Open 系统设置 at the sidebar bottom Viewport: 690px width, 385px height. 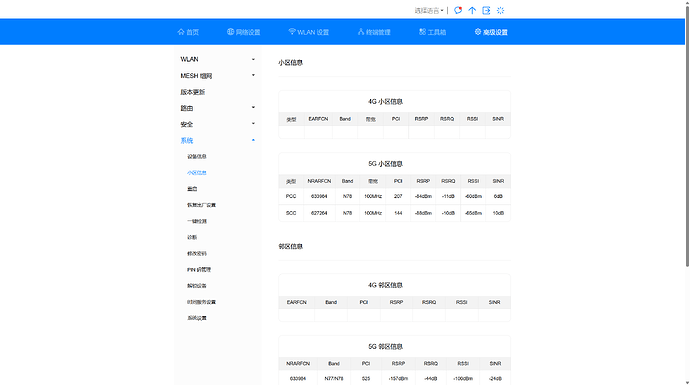point(197,318)
